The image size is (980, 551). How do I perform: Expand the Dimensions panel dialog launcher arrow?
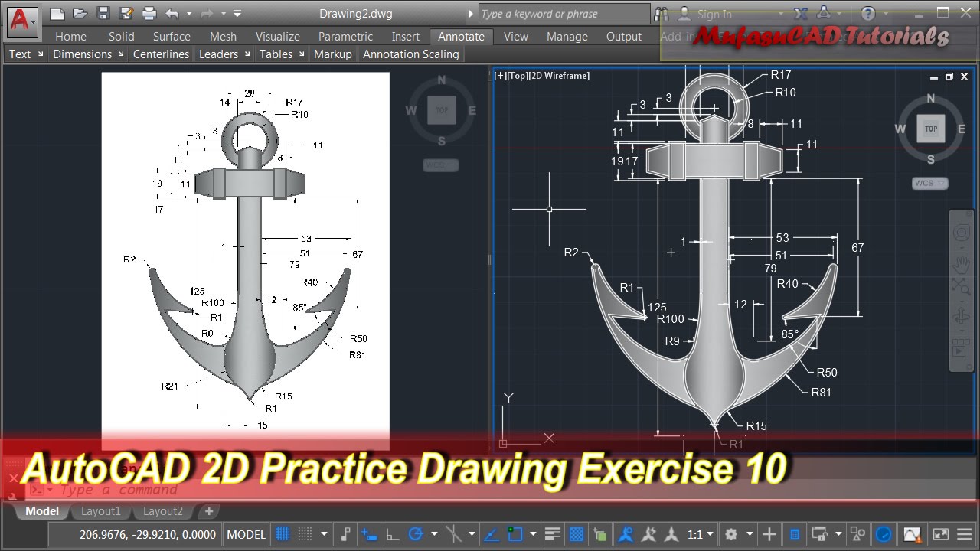[x=121, y=54]
